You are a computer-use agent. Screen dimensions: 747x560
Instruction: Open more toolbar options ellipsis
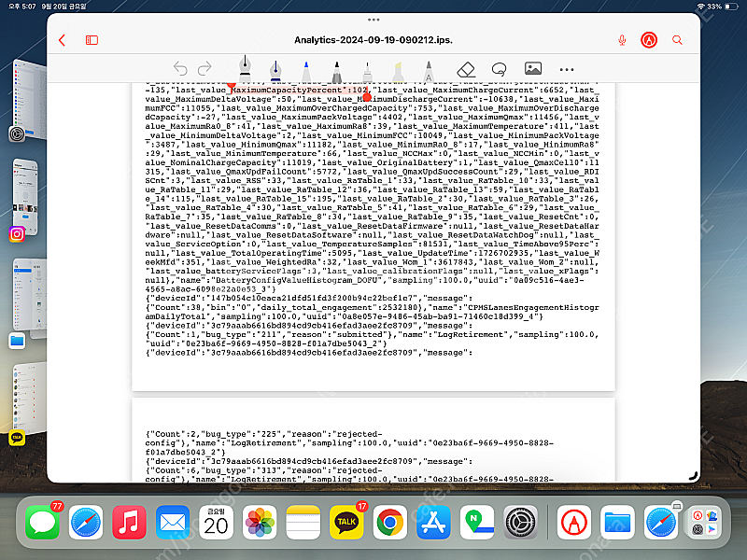click(567, 69)
